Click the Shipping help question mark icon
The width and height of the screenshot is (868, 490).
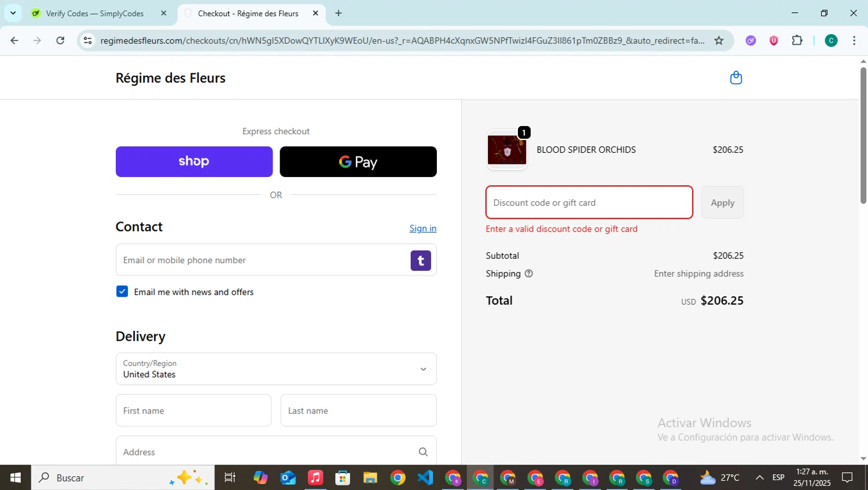528,274
